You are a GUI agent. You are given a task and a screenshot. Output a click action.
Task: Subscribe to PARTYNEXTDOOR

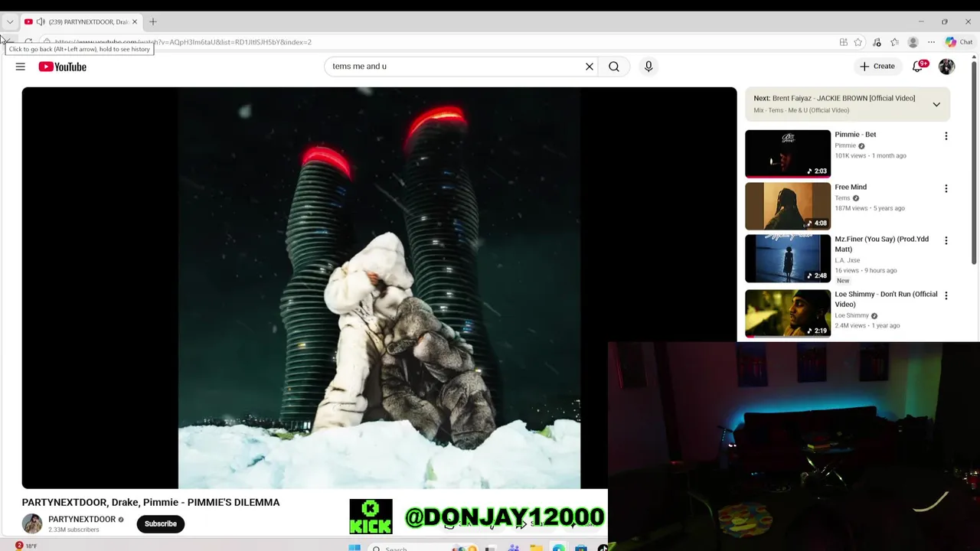[x=161, y=523]
